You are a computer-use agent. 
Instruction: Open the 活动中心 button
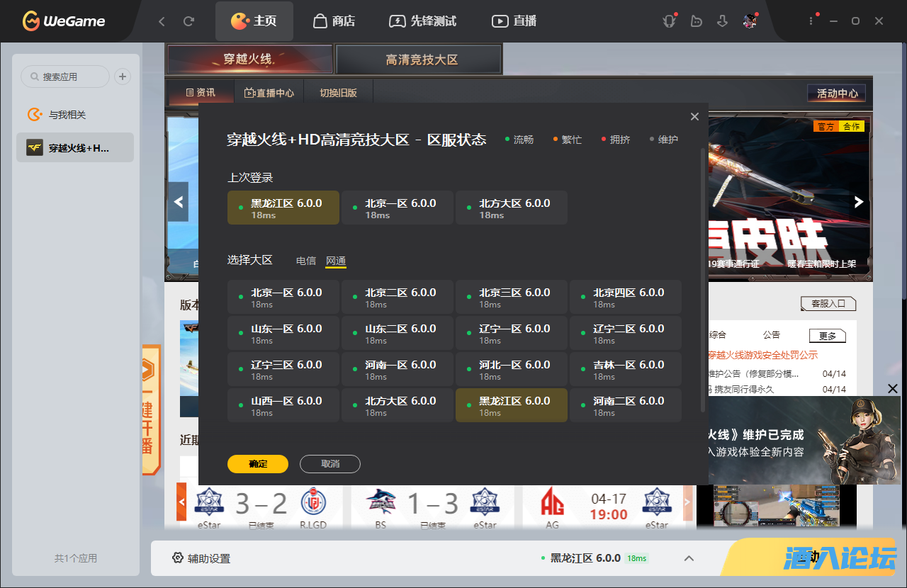pyautogui.click(x=837, y=93)
